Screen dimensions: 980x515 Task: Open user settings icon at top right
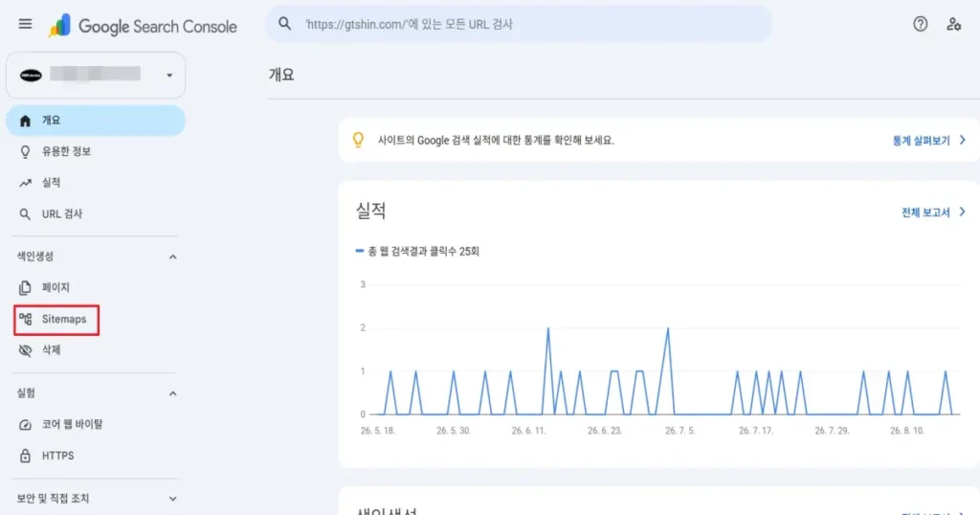click(x=953, y=24)
